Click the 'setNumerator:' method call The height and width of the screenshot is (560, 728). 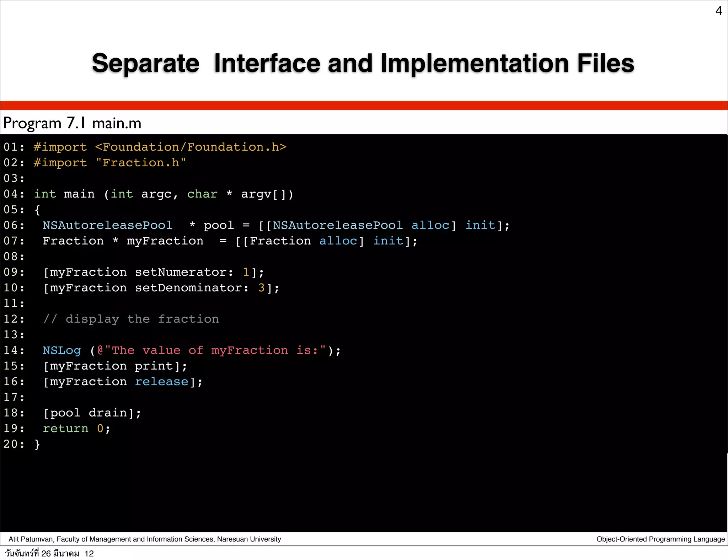184,272
